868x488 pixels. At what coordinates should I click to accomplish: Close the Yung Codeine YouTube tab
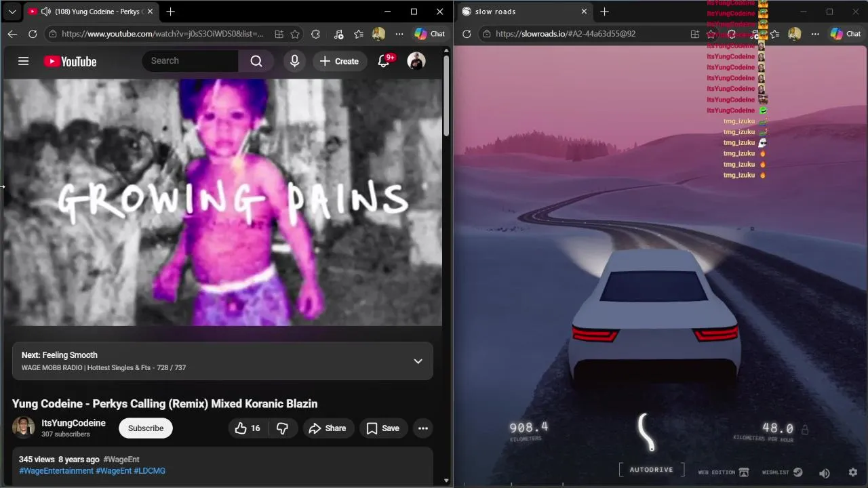tap(150, 12)
